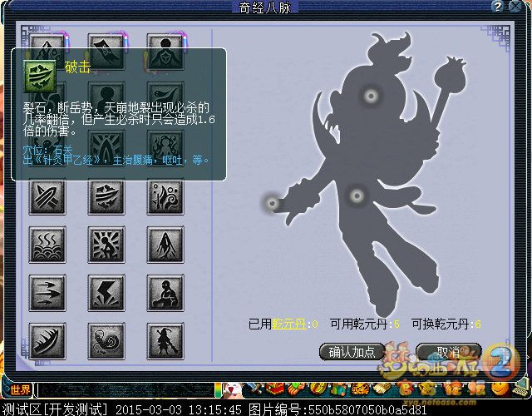Open the help question mark button
532x416 pixels.
pos(497,7)
